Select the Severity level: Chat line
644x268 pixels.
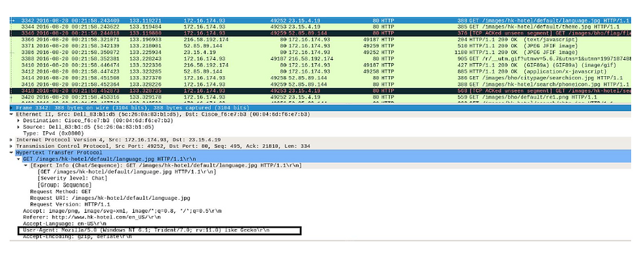[x=72, y=178]
